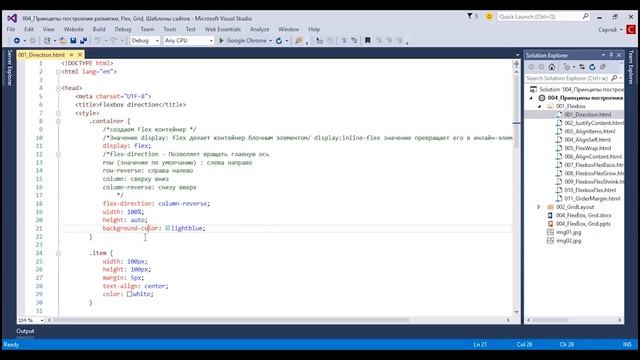640x360 pixels.
Task: Click the Save icon in toolbar
Action: click(73, 40)
